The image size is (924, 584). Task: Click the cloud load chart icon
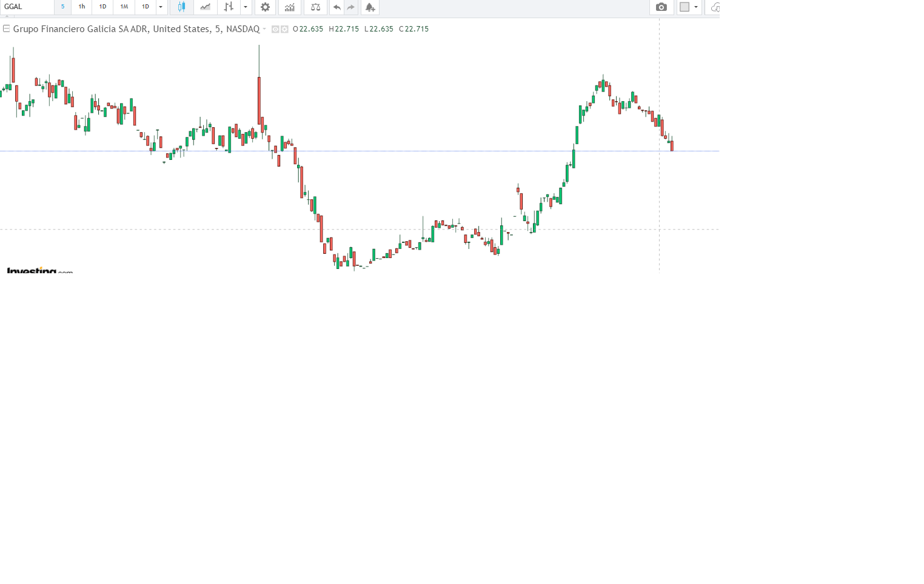pos(715,7)
